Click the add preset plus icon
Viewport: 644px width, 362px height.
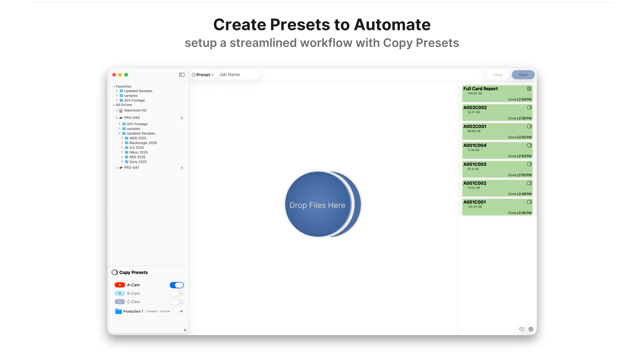[185, 330]
